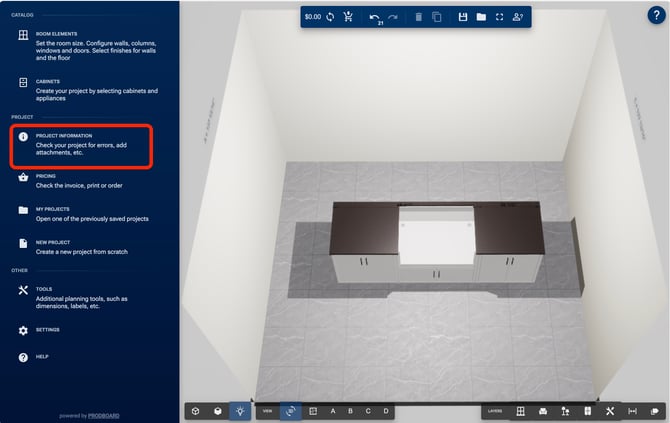The width and height of the screenshot is (670, 423).
Task: Enter fullscreen mode
Action: tap(499, 17)
